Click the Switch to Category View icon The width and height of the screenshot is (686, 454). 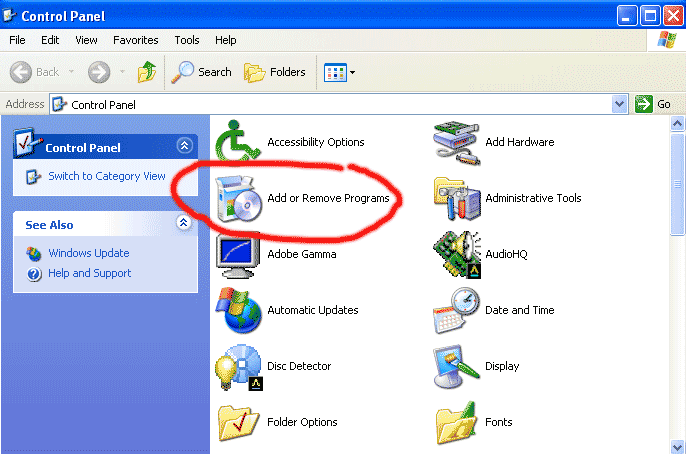(x=33, y=177)
